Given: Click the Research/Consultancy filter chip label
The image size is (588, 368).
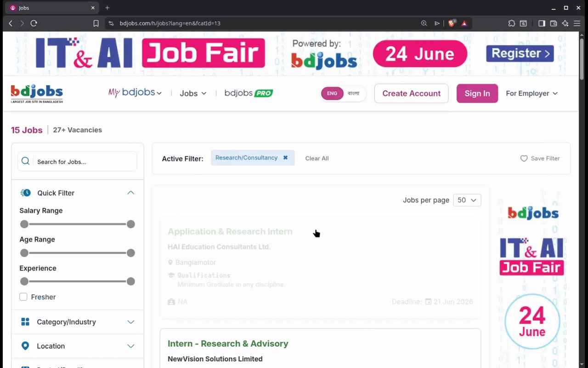Looking at the screenshot, I should coord(246,157).
